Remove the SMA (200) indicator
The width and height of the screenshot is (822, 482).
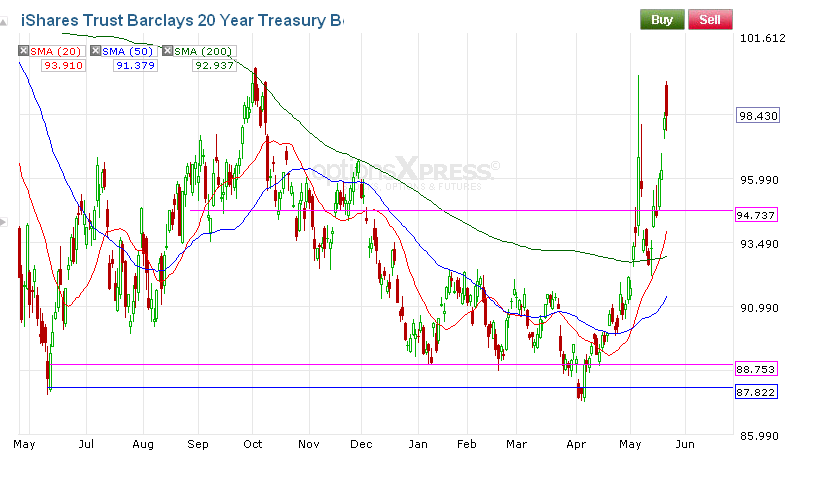[x=167, y=51]
